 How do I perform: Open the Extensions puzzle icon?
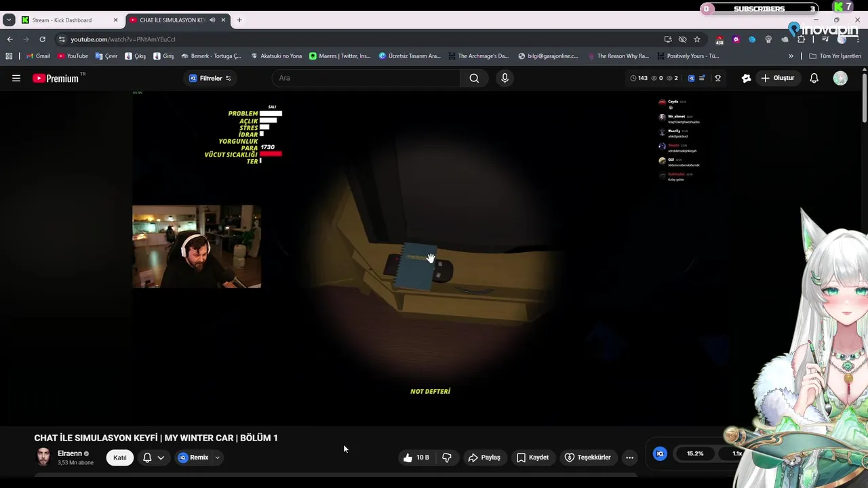coord(801,39)
